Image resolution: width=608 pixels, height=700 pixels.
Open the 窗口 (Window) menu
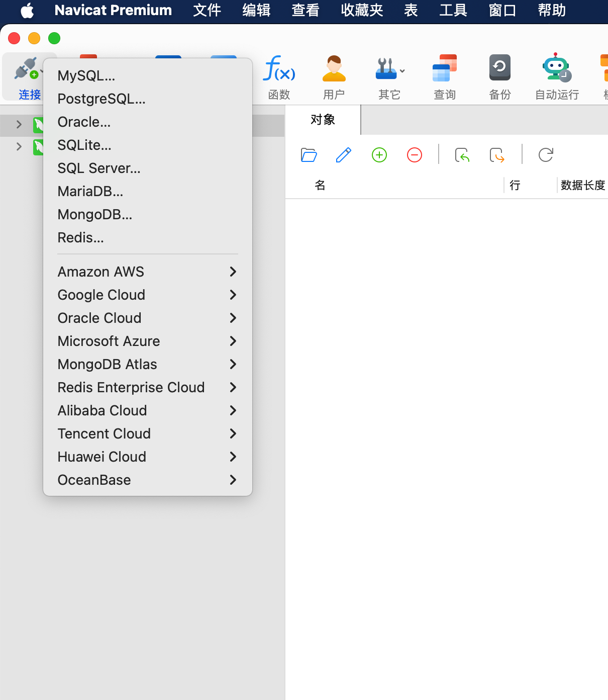click(x=502, y=11)
